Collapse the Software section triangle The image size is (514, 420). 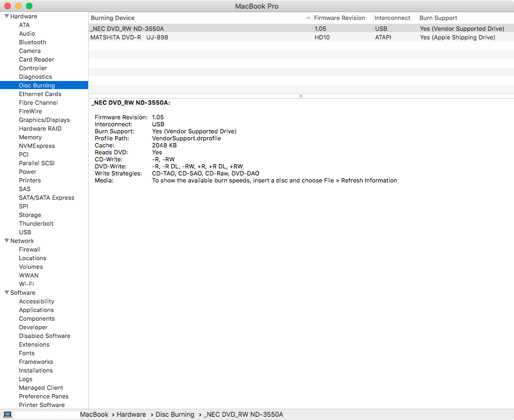(x=6, y=293)
